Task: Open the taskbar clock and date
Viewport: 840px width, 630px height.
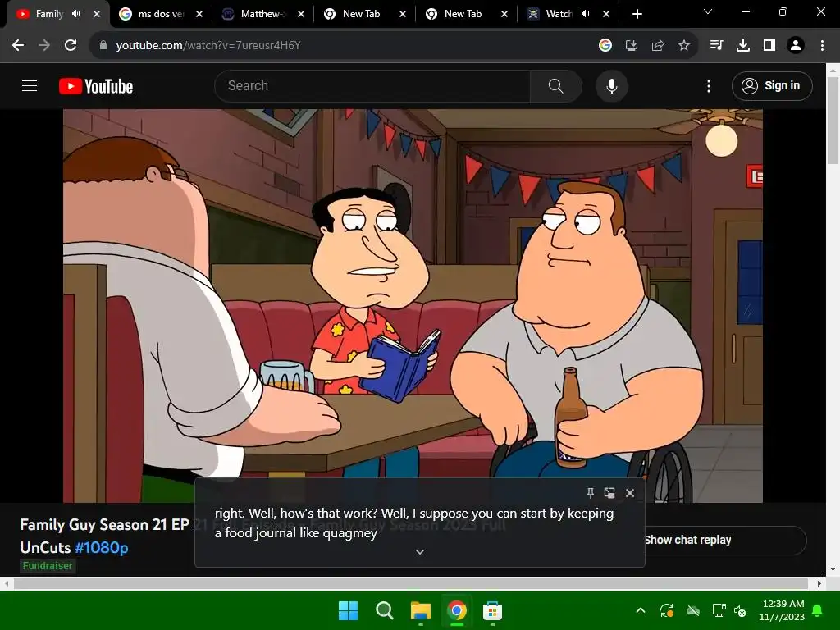Action: [782, 610]
